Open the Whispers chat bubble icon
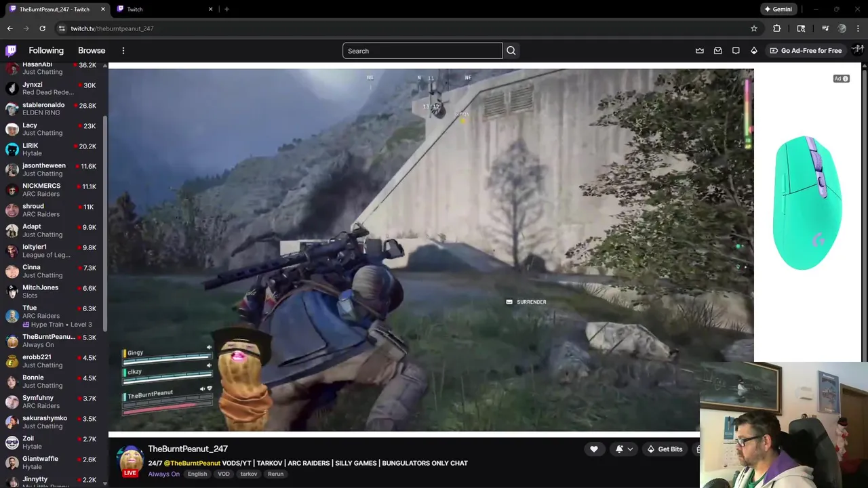868x488 pixels. tap(736, 50)
